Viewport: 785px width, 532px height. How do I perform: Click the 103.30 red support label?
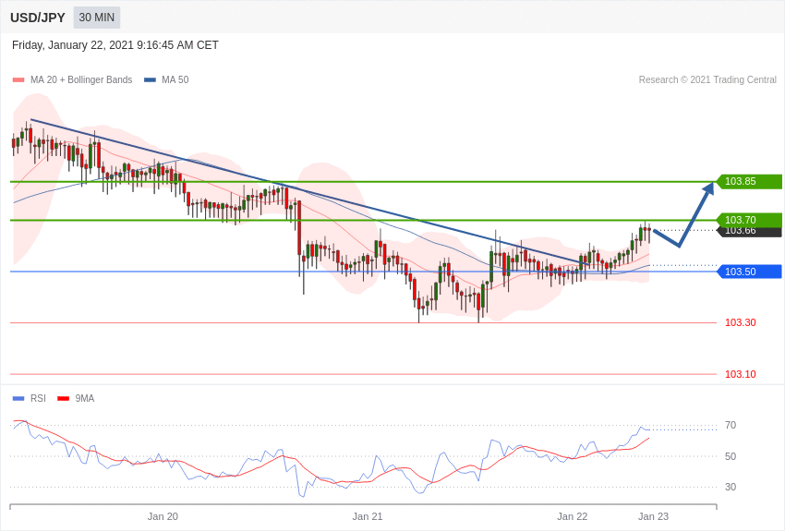click(741, 323)
